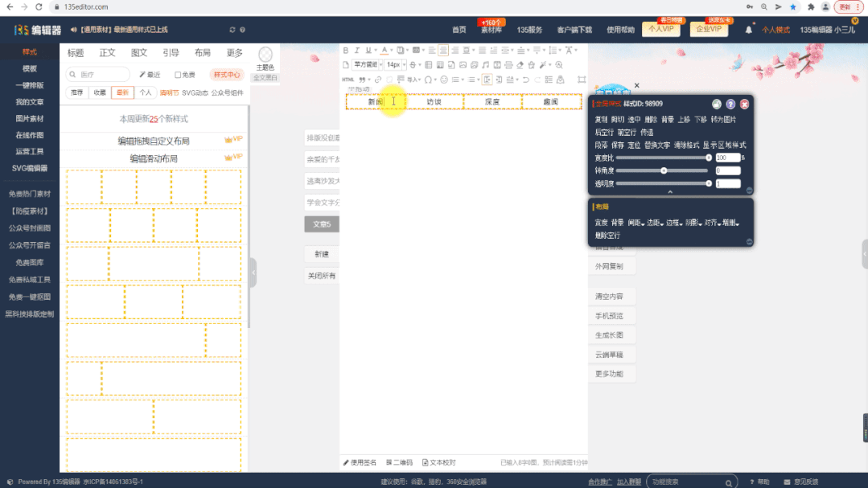This screenshot has width=868, height=488.
Task: Click the refresh icon beside announcement
Action: coord(232,30)
